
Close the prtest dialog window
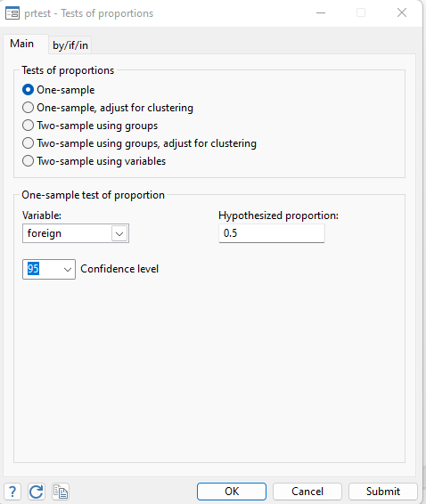pyautogui.click(x=402, y=12)
